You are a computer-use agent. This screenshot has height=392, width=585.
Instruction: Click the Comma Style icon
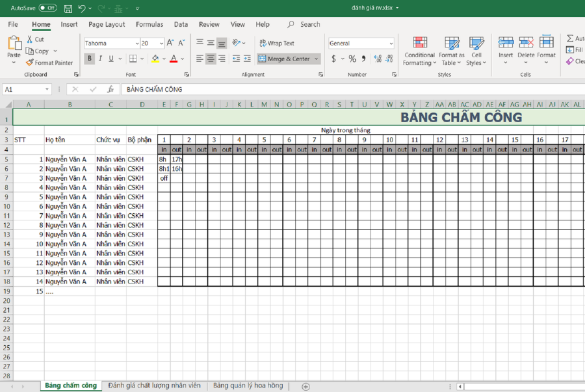click(363, 59)
